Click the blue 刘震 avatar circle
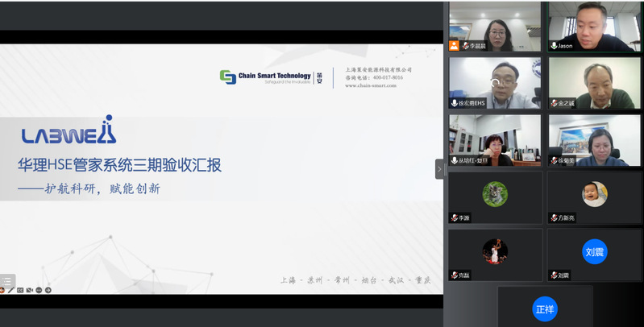 pyautogui.click(x=594, y=251)
